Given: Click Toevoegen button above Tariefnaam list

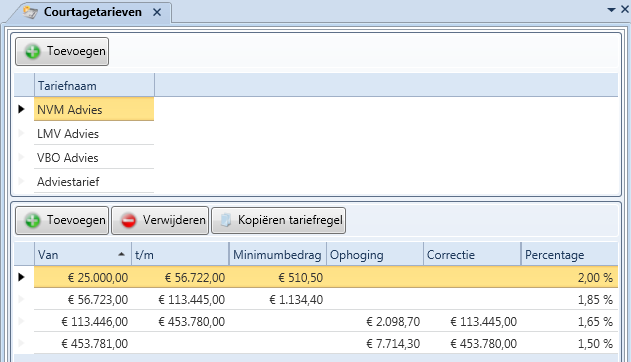Looking at the screenshot, I should pyautogui.click(x=62, y=51).
